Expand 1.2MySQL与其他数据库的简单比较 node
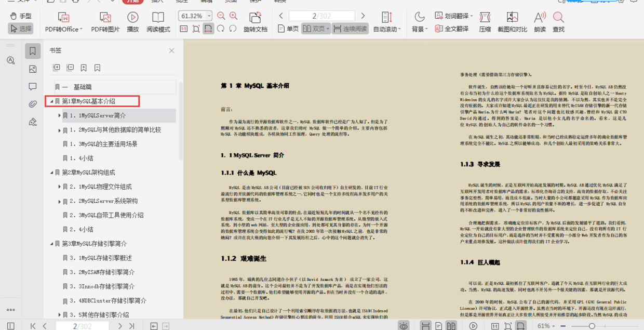 [x=60, y=130]
